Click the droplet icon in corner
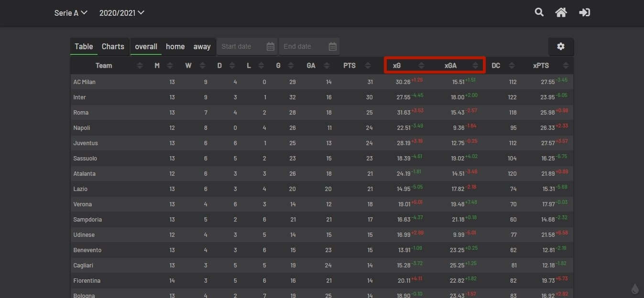The height and width of the screenshot is (298, 644). [x=635, y=289]
